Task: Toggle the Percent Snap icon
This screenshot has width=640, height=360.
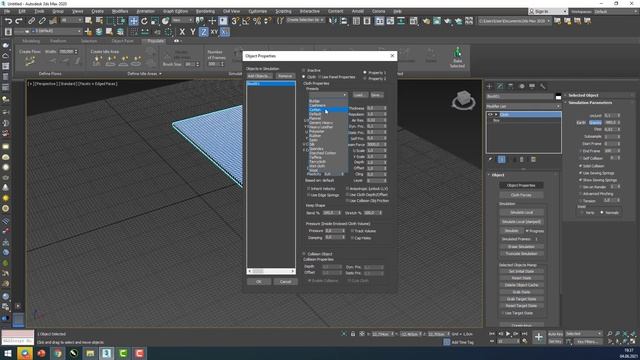Action: click(257, 20)
